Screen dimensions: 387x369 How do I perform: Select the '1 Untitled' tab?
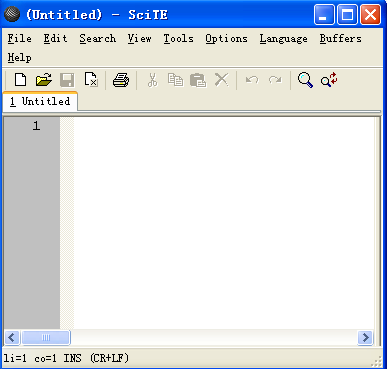tap(40, 101)
